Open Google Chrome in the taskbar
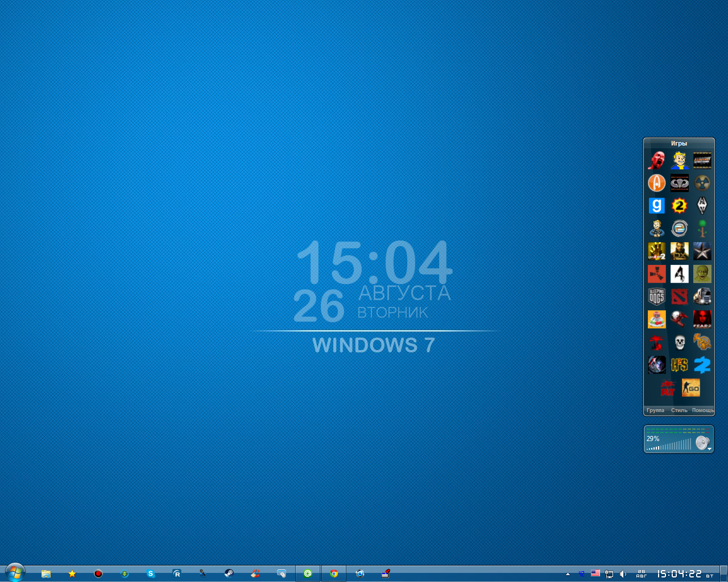The width and height of the screenshot is (728, 582). tap(334, 573)
